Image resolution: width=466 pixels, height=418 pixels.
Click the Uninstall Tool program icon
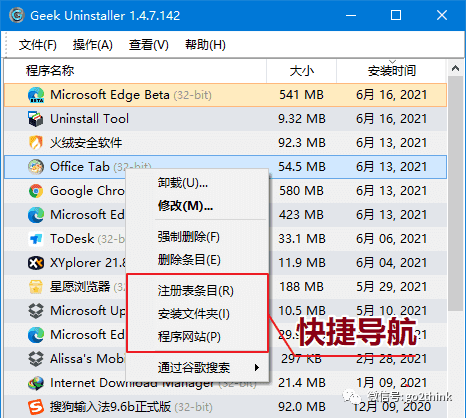click(36, 119)
